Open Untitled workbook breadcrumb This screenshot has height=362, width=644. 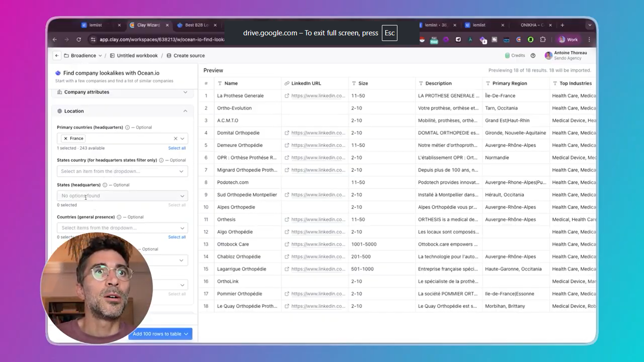pyautogui.click(x=134, y=56)
